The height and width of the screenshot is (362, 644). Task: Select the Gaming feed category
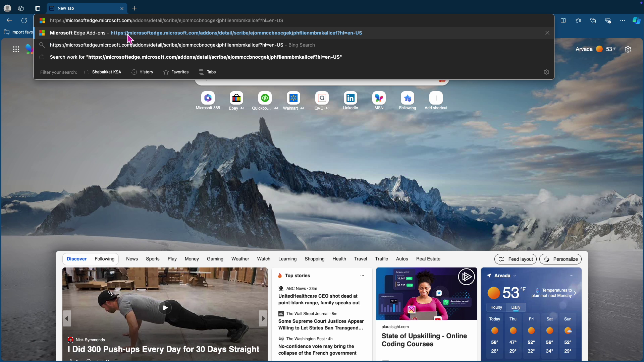click(x=215, y=259)
